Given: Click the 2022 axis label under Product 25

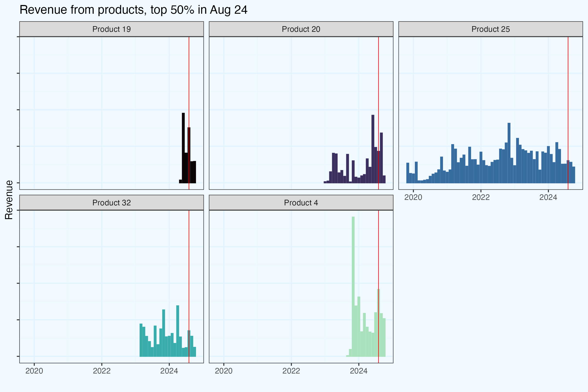Looking at the screenshot, I should tap(481, 198).
